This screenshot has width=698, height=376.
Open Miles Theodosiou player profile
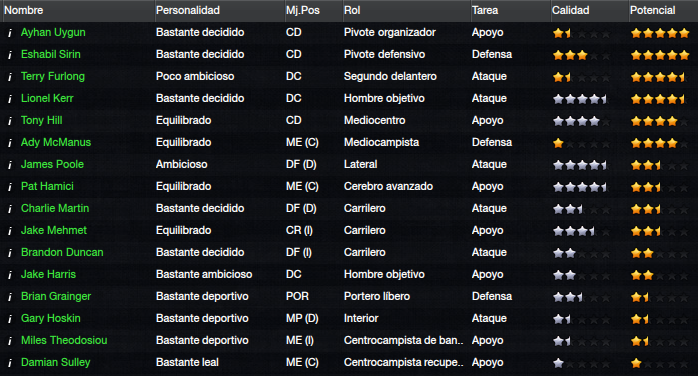point(64,340)
